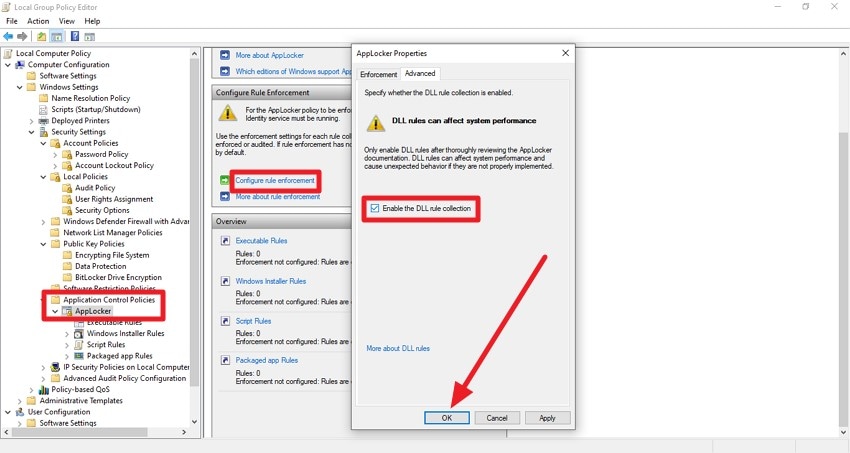Click the Script Rules overview icon
The image size is (850, 453).
[x=226, y=321]
